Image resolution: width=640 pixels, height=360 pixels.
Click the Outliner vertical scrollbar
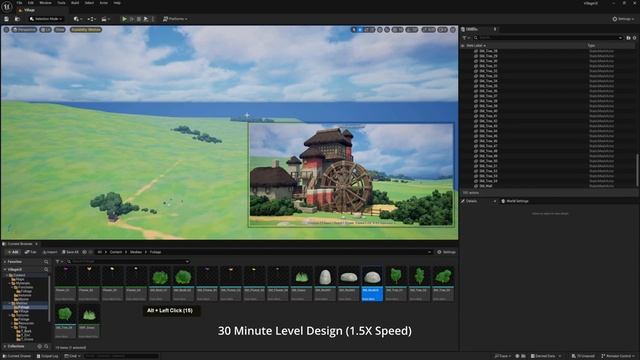coord(637,171)
